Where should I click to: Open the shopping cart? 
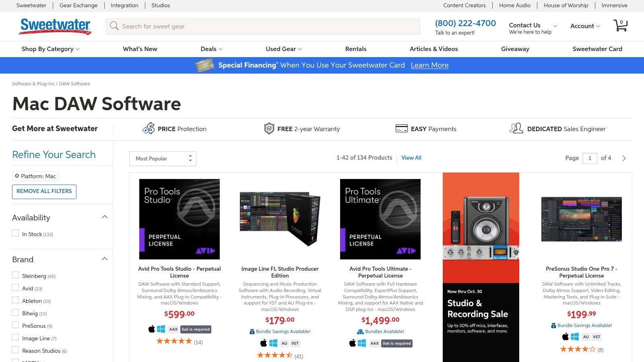point(620,26)
